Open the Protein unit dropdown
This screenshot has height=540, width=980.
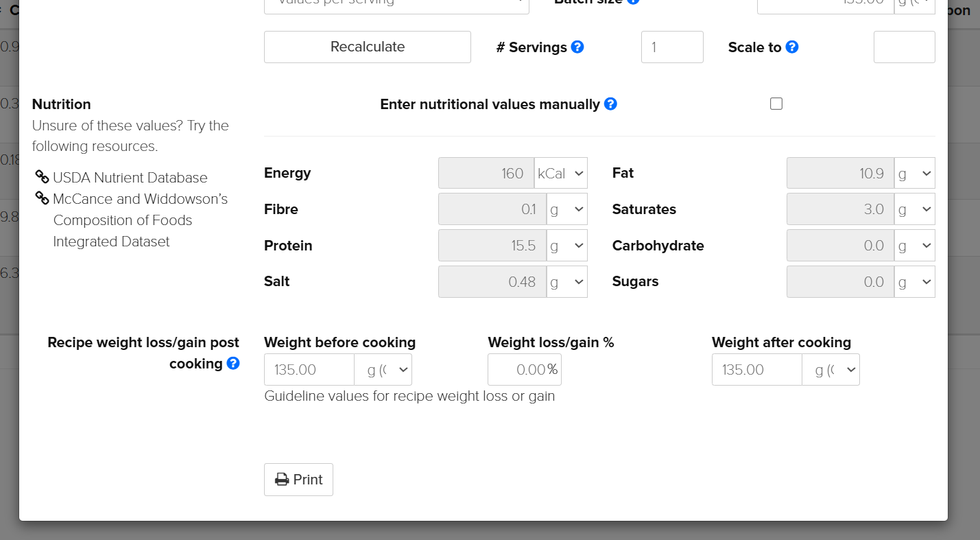click(567, 246)
